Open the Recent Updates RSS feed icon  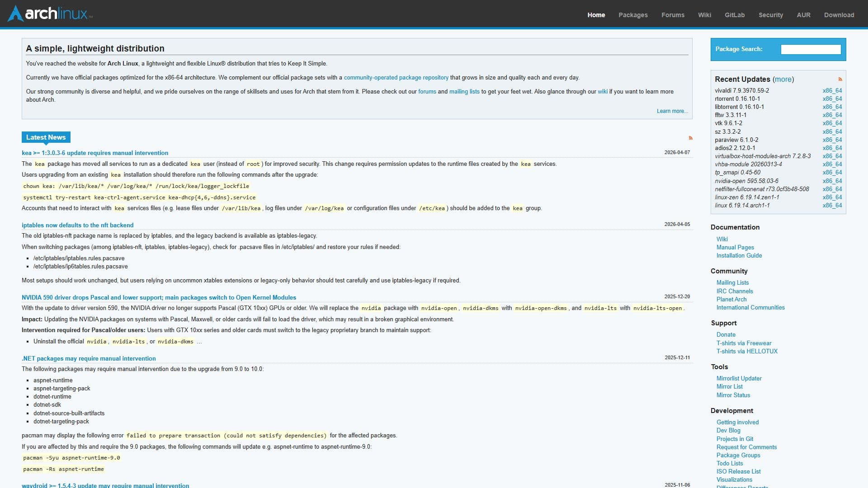[x=840, y=80]
